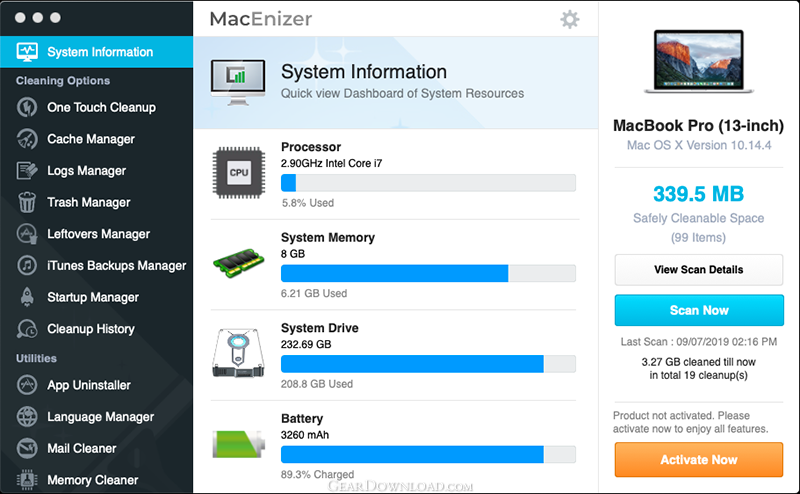
Task: Click '(99 Items)' text
Action: pos(698,238)
